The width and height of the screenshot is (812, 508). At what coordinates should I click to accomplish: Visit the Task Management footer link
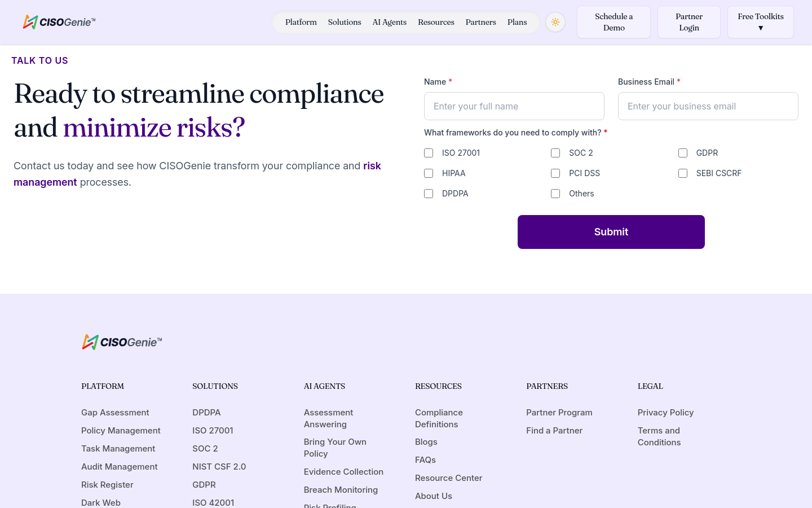coord(118,449)
